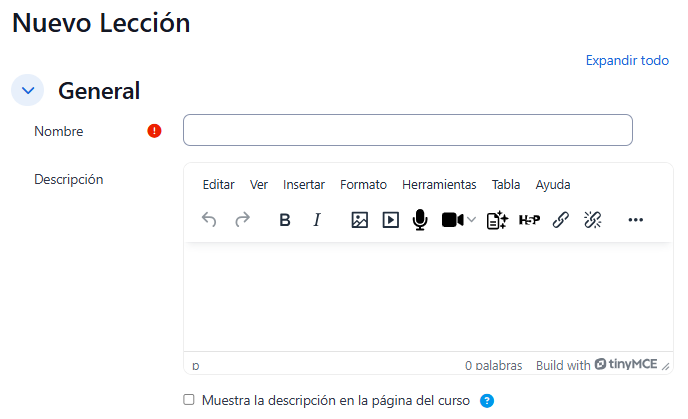Image resolution: width=688 pixels, height=419 pixels.
Task: Start audio recording with microphone icon
Action: tap(420, 220)
